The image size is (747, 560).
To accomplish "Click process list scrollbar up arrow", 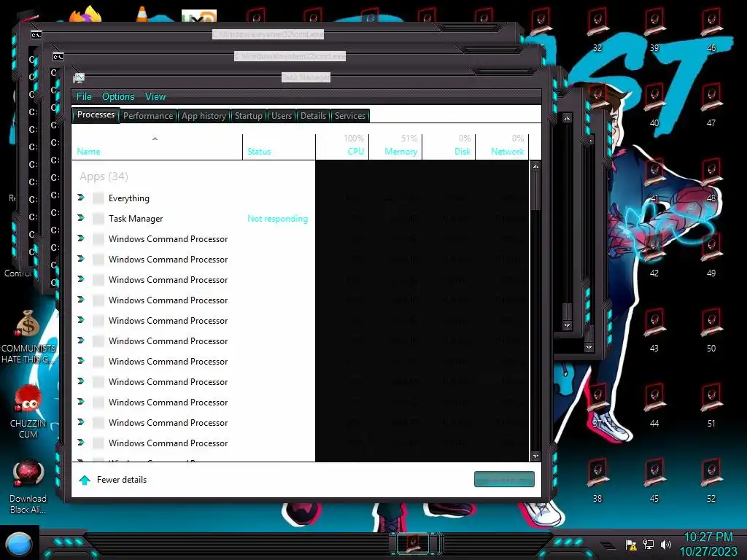I will tap(536, 166).
